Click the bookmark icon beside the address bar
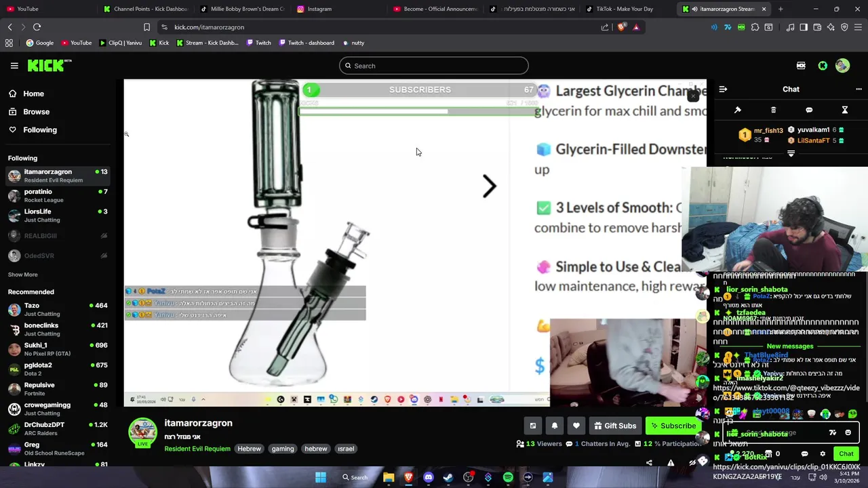The image size is (868, 488). click(146, 27)
